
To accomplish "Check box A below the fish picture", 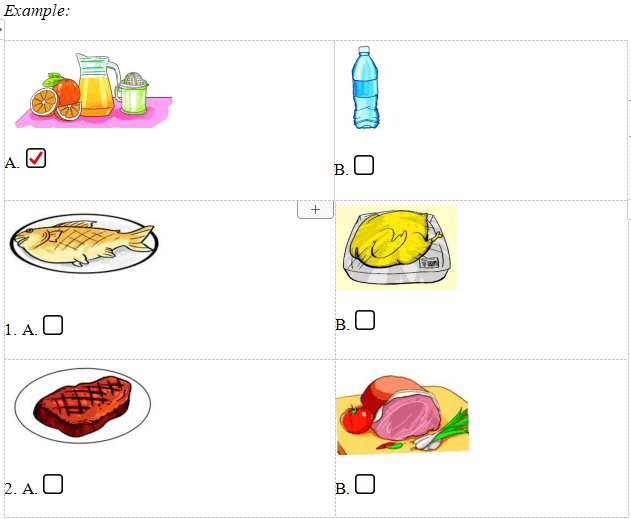I will point(53,325).
